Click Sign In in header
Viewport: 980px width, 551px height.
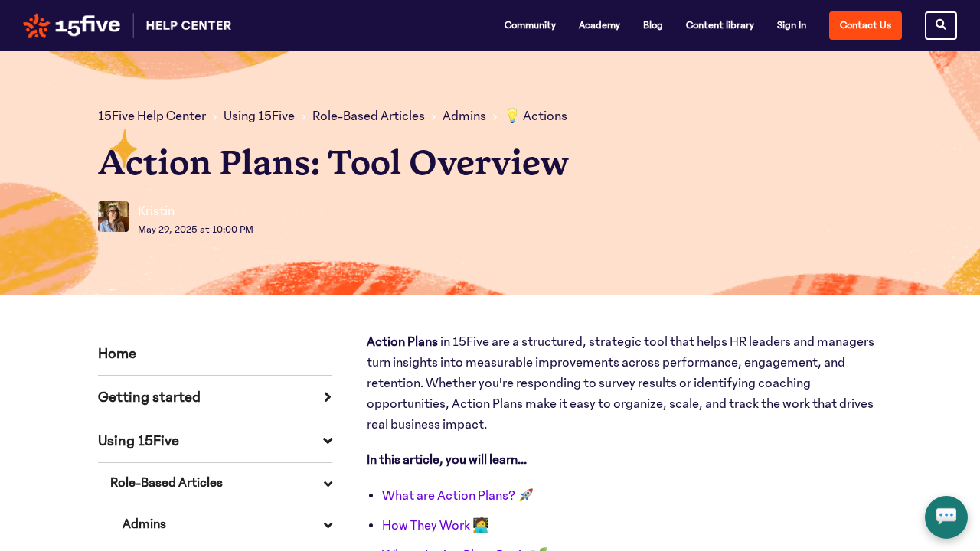coord(792,25)
